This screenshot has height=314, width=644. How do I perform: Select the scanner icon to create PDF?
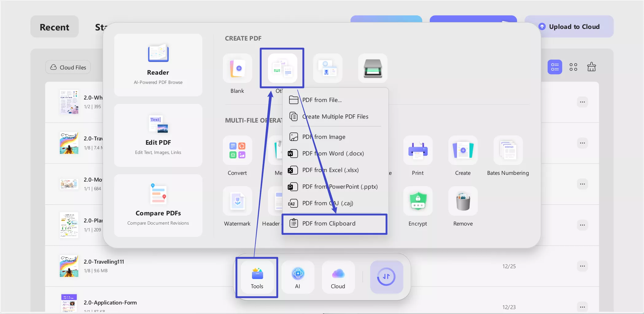[373, 68]
